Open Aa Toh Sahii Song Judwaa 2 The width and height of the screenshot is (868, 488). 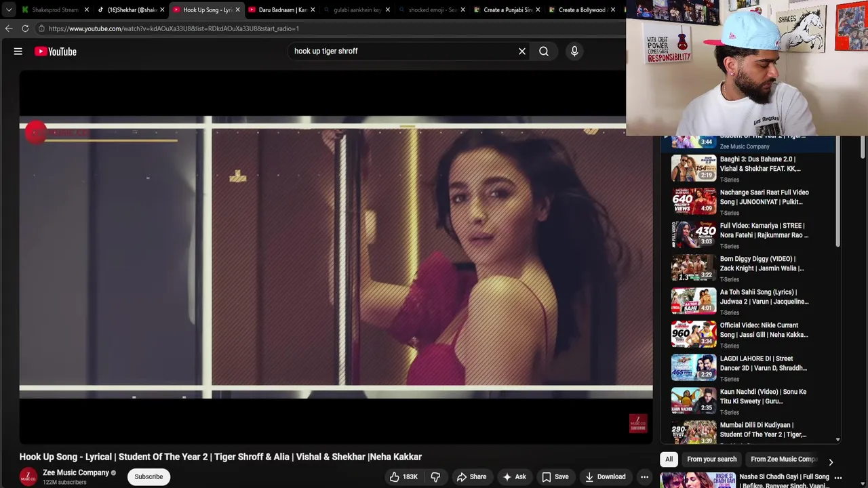(764, 297)
